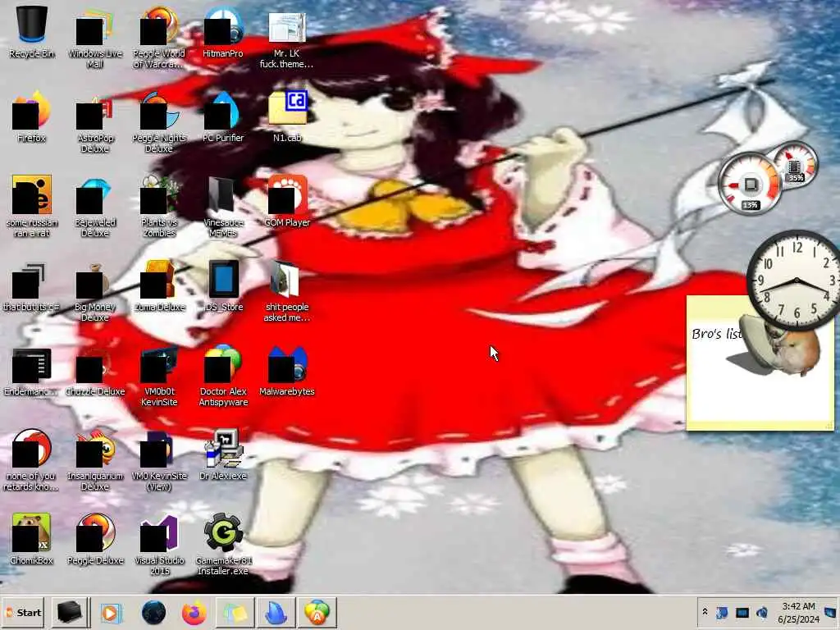Launch HitmanPro from the desktop

click(223, 32)
